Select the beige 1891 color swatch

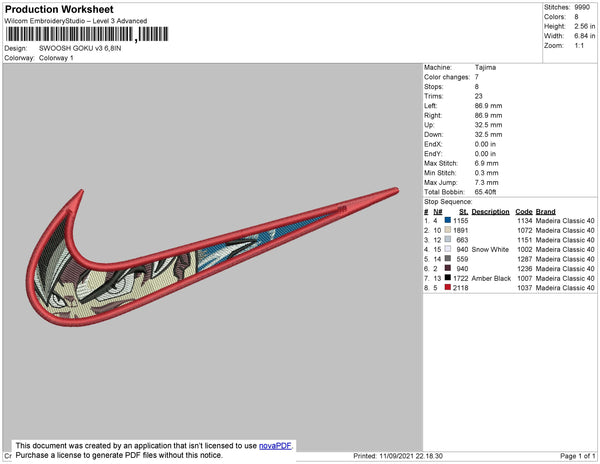tap(448, 230)
